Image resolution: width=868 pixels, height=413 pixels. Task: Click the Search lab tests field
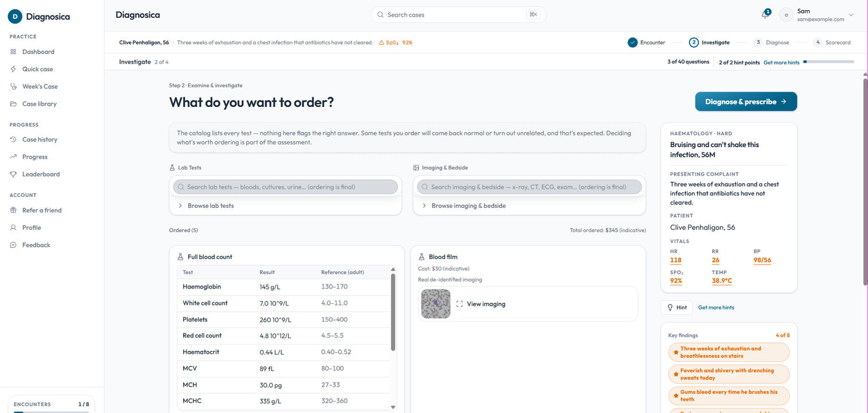coord(286,187)
